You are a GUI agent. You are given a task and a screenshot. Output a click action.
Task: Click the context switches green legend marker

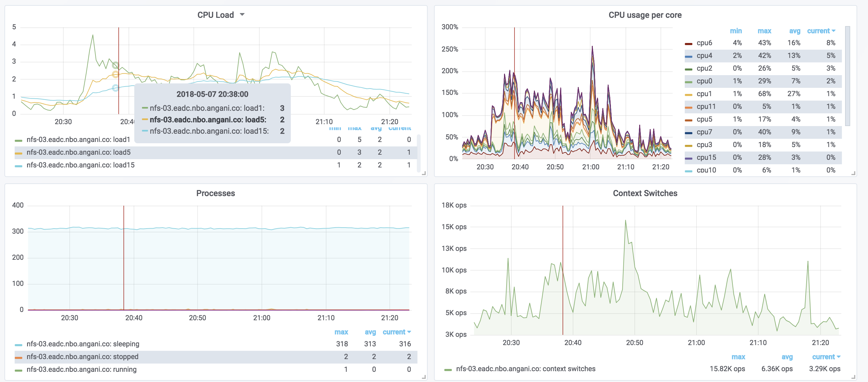[x=448, y=370]
